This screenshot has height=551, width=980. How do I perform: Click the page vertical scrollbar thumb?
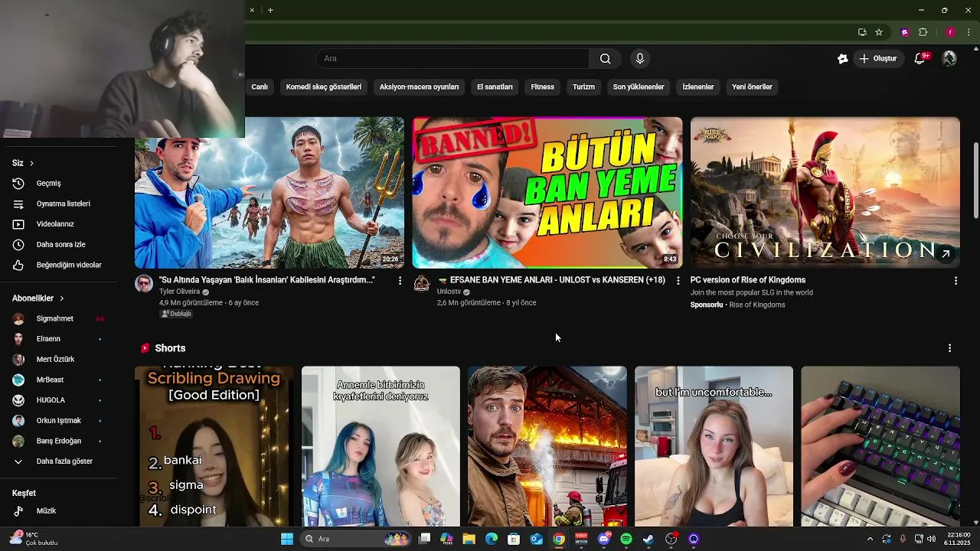(x=975, y=180)
